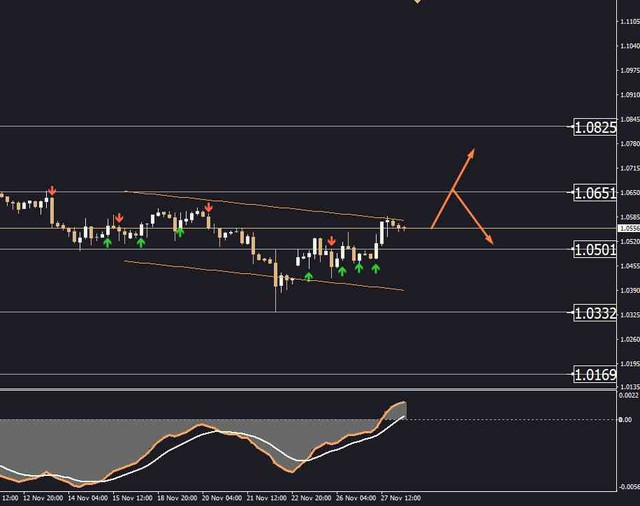The width and height of the screenshot is (640, 506).
Task: Select the 1.0651 price level label
Action: tap(595, 193)
